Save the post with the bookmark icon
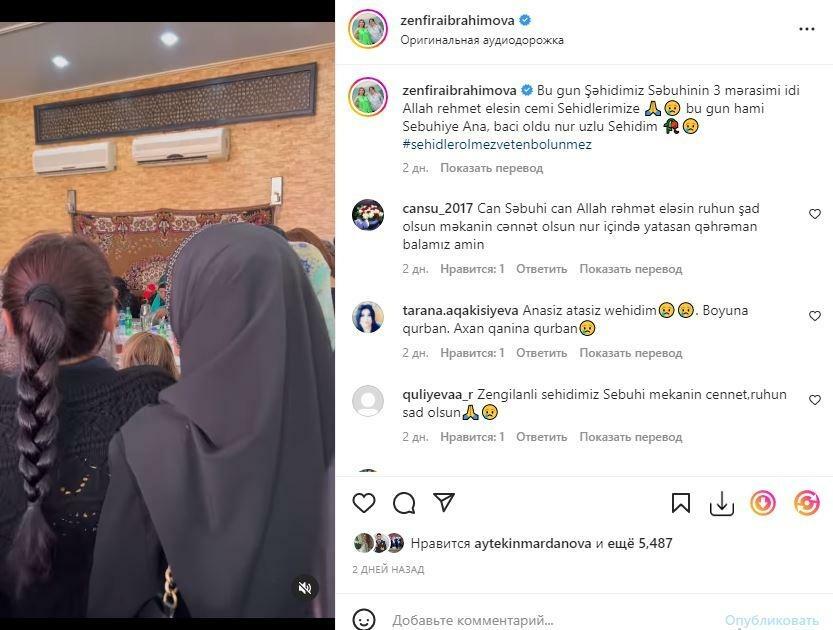This screenshot has height=630, width=833. (x=681, y=503)
